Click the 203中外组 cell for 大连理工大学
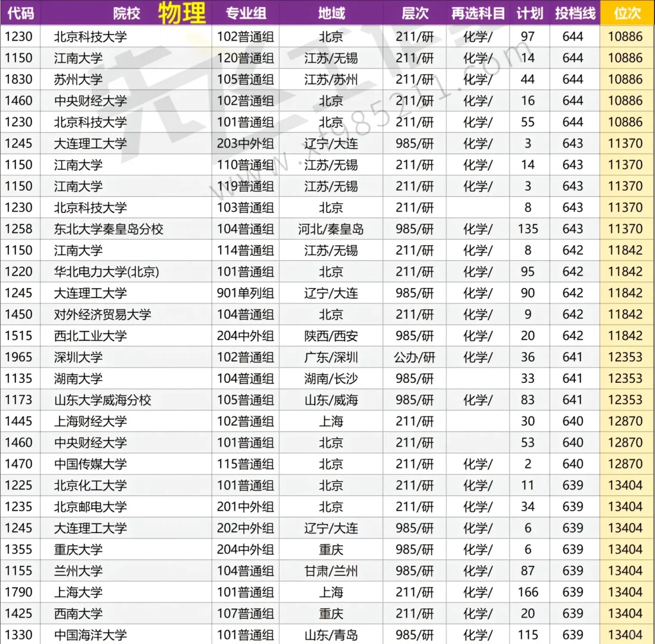Viewport: 655px width, 644px height. 245,143
